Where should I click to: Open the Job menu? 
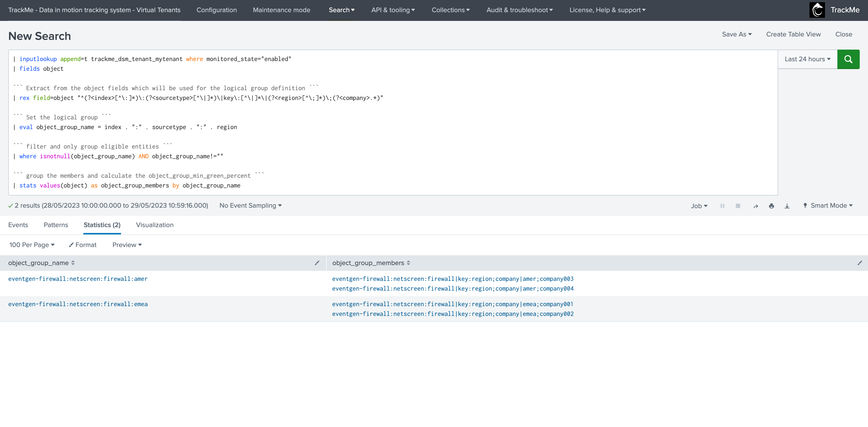[699, 206]
